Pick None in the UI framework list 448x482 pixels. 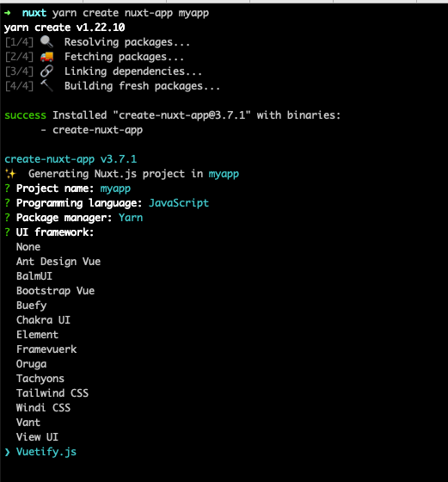(28, 247)
